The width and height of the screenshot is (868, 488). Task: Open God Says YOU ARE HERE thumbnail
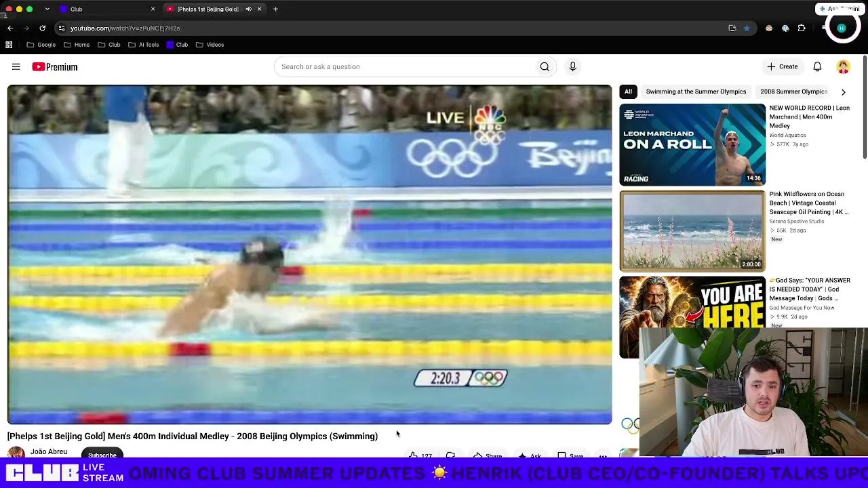coord(692,317)
